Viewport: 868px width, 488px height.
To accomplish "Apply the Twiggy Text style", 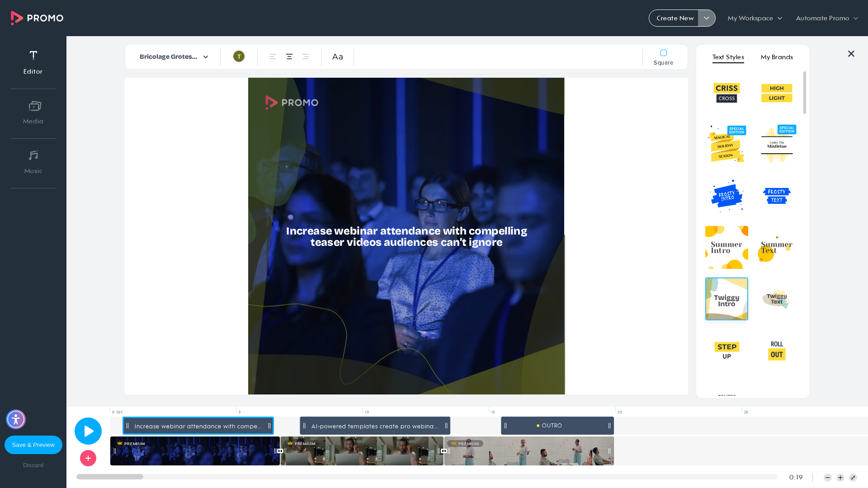I will point(776,299).
